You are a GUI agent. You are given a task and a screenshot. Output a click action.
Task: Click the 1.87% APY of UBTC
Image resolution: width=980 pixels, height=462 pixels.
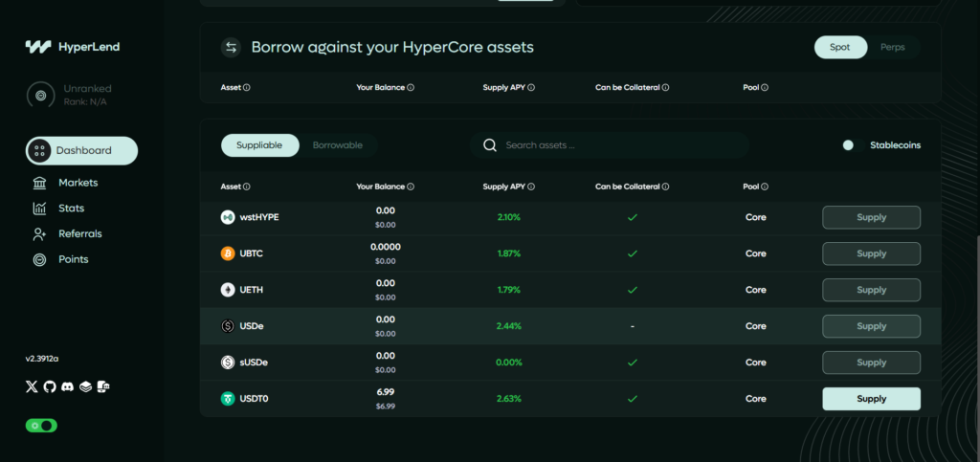click(509, 254)
